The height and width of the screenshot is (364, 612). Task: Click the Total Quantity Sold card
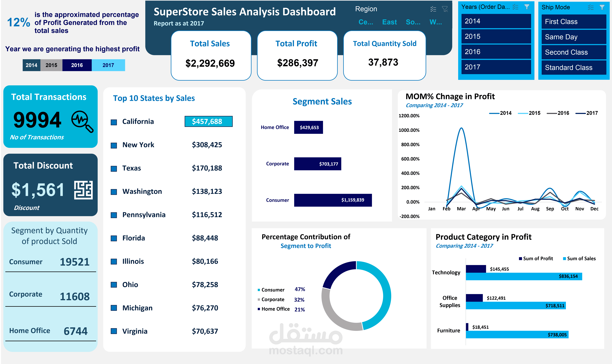tap(384, 55)
